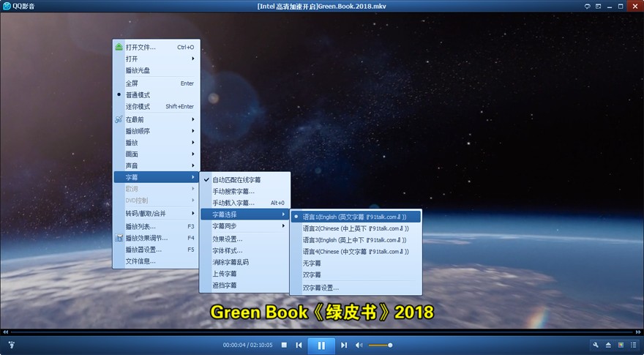Select 无字幕 to disable subtitles
The image size is (644, 355).
[x=356, y=263]
